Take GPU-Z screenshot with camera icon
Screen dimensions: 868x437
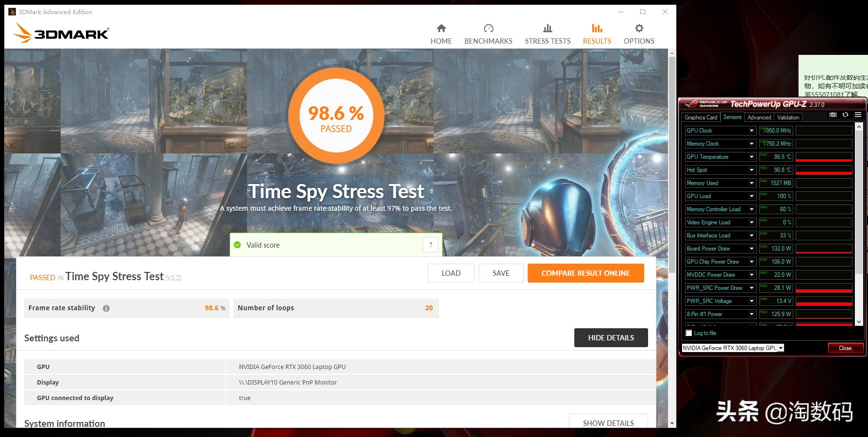coord(833,115)
